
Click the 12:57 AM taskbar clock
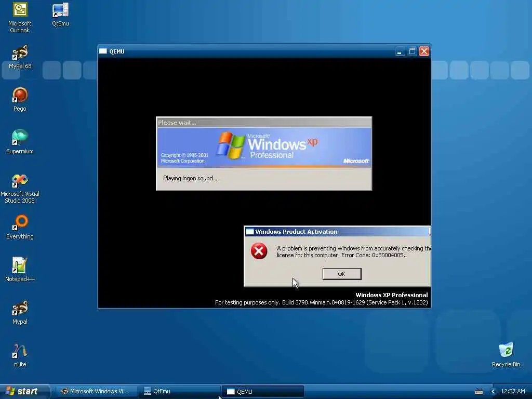(513, 392)
